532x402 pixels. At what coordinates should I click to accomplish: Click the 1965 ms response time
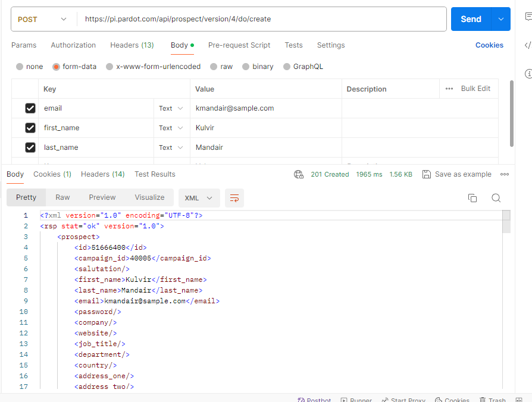369,174
